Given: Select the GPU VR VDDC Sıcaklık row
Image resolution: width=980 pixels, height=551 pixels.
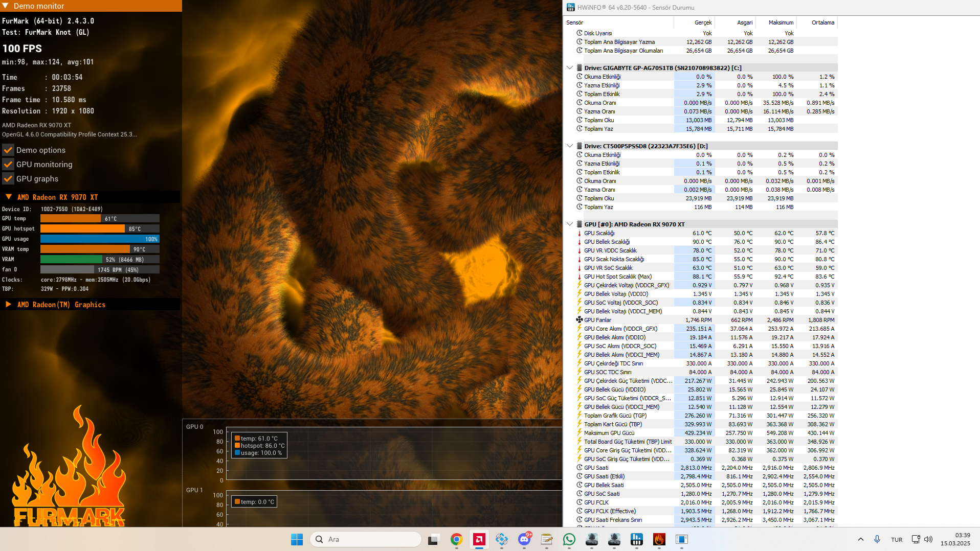Looking at the screenshot, I should click(x=701, y=250).
